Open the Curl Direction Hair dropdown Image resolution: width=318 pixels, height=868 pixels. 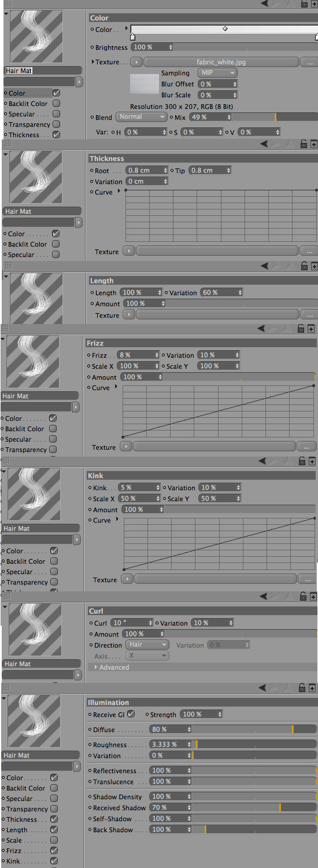coord(147,645)
